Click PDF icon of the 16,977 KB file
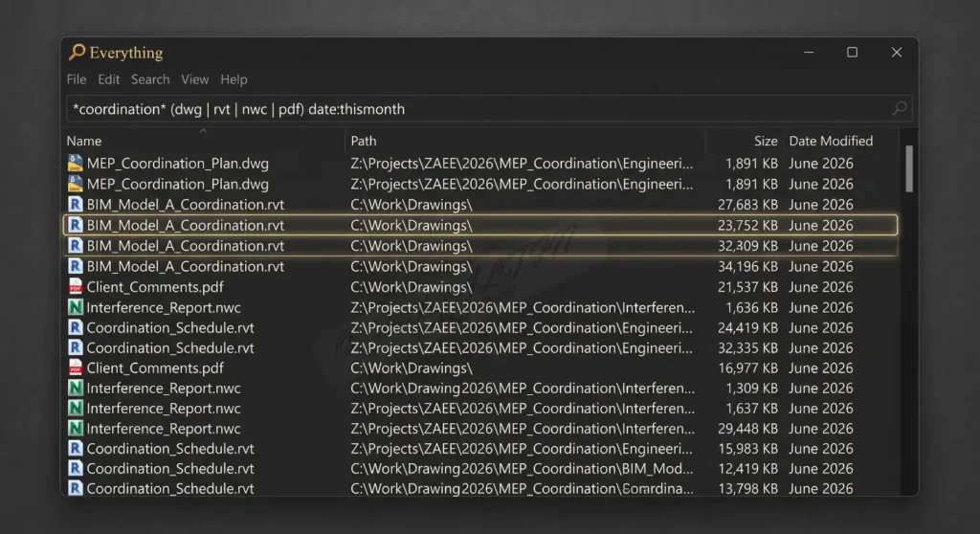This screenshot has width=980, height=534. [75, 367]
